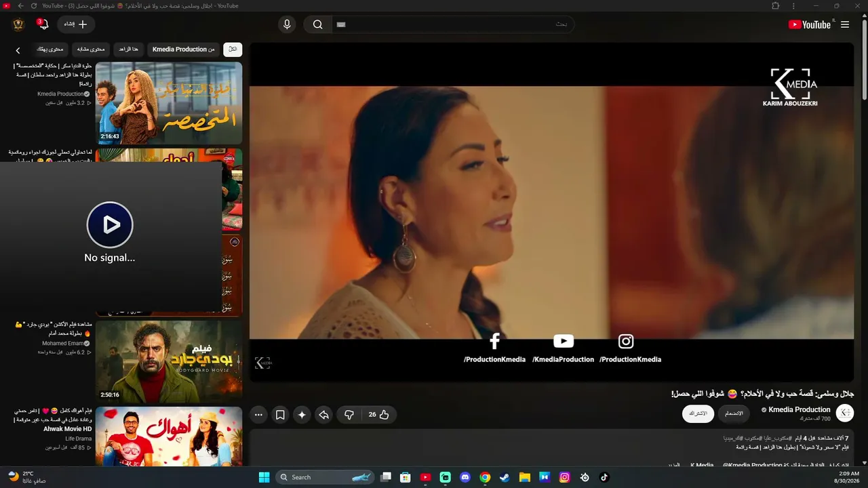Open the Kmedia Production channel avatar
The image size is (868, 488).
[845, 413]
